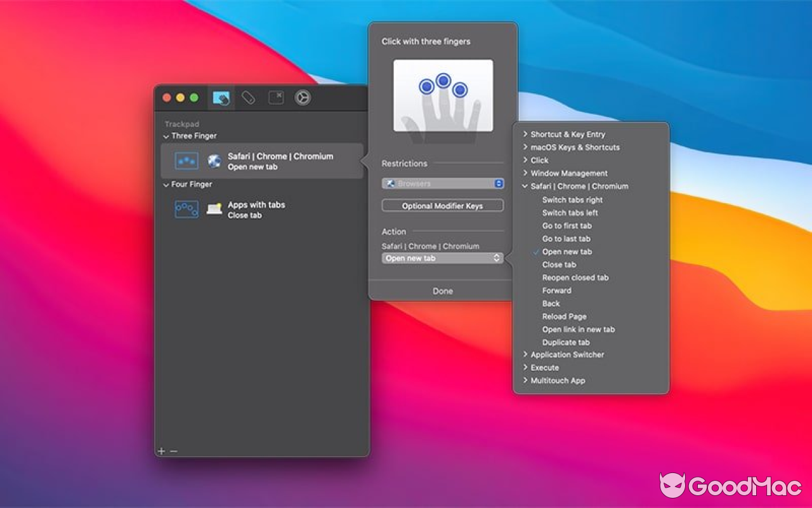Image resolution: width=812 pixels, height=508 pixels.
Task: Collapse the Three Finger section
Action: [x=165, y=135]
